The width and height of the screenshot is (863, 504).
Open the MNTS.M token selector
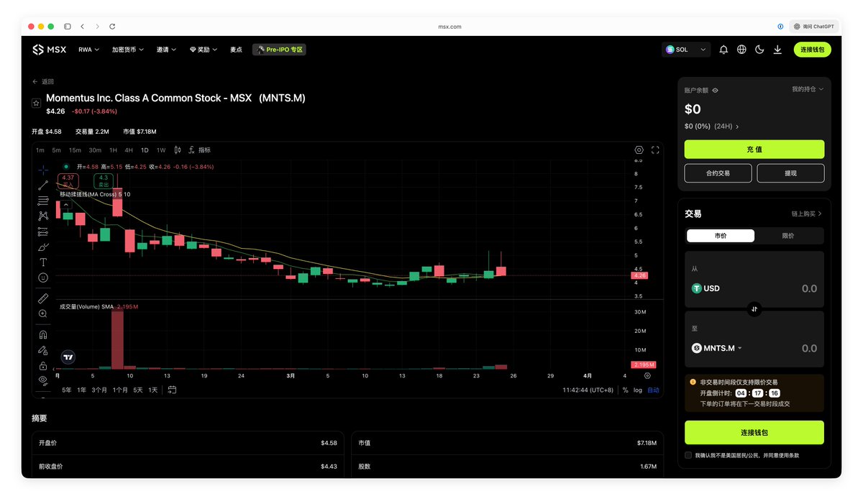[x=717, y=348]
